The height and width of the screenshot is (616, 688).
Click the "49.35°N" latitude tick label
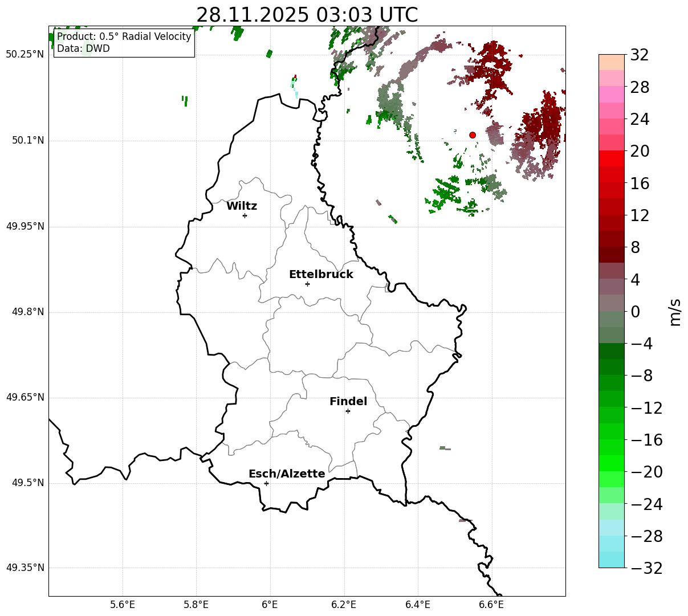coord(25,568)
